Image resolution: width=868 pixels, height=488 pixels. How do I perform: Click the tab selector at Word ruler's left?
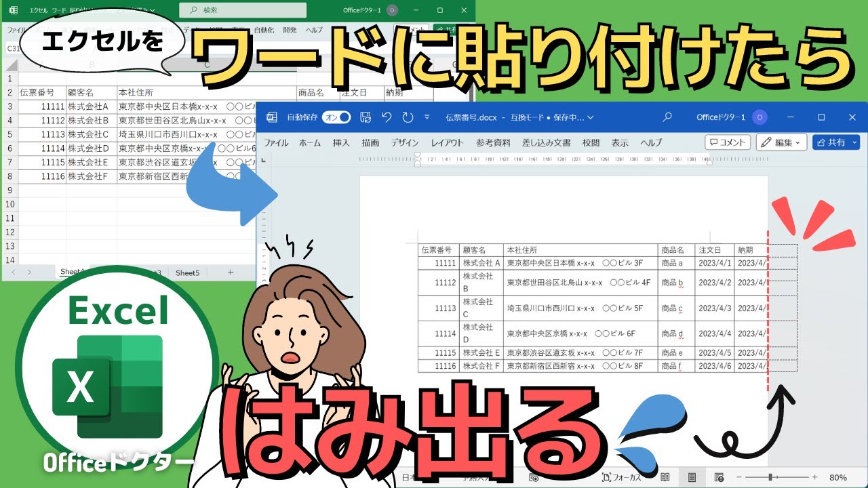coord(264,161)
